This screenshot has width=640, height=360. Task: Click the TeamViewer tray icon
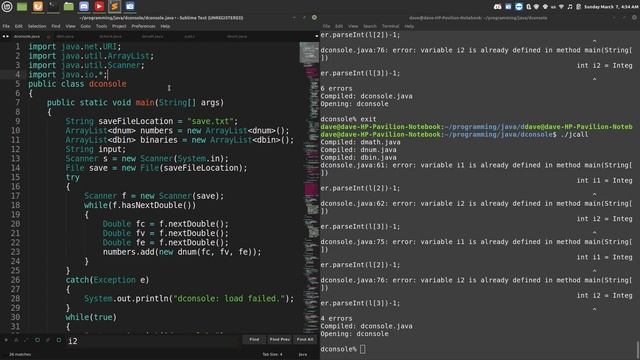pos(519,7)
